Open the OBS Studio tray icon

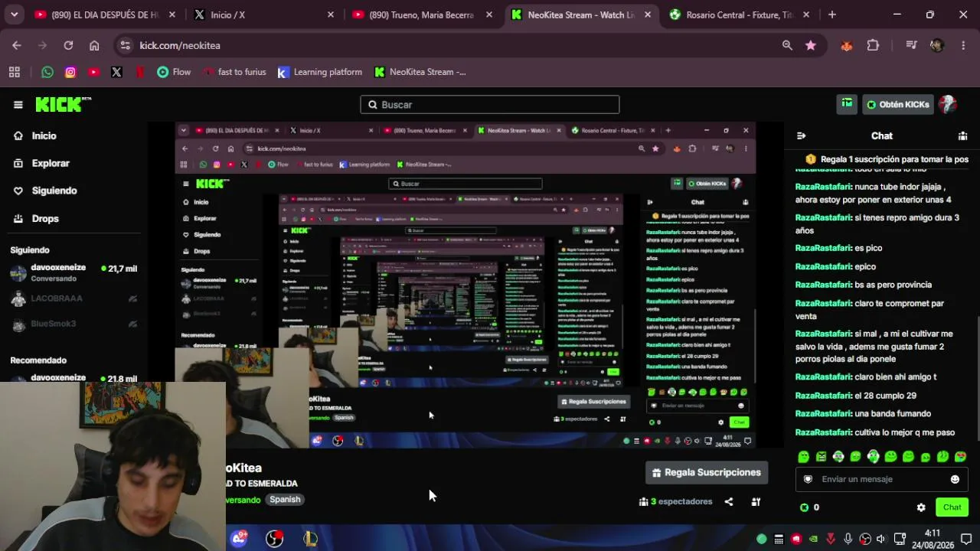(x=866, y=539)
